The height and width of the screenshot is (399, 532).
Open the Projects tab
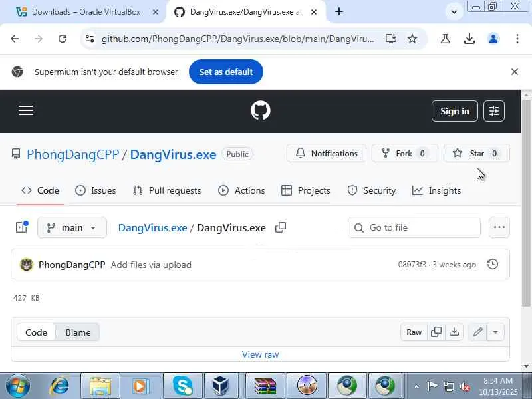coord(306,190)
